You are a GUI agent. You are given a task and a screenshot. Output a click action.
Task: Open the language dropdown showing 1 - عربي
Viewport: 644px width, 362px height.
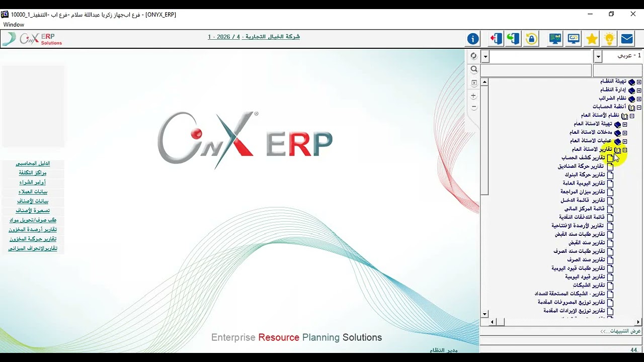[x=598, y=56]
